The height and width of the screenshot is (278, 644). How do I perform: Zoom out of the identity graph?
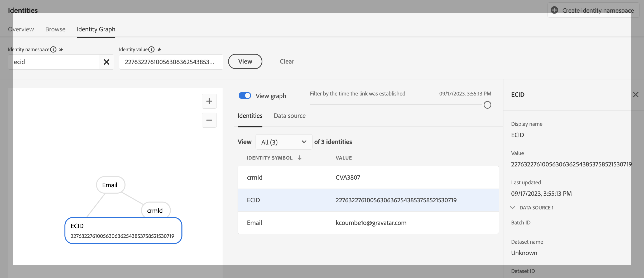[209, 120]
